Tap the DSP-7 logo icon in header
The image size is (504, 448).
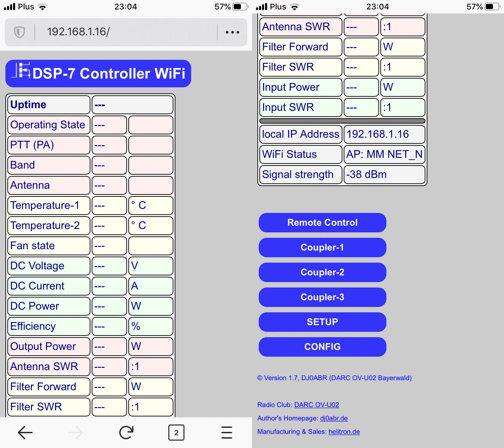click(x=21, y=71)
